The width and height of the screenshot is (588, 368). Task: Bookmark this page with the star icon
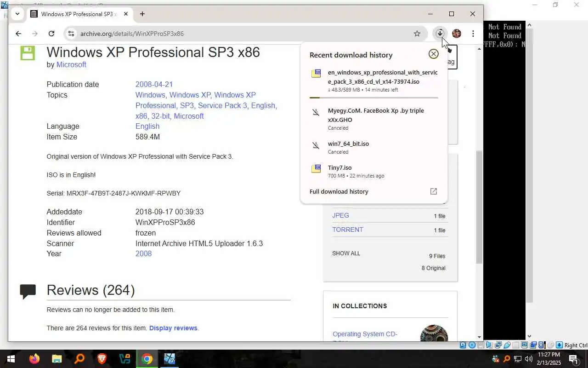tap(417, 34)
